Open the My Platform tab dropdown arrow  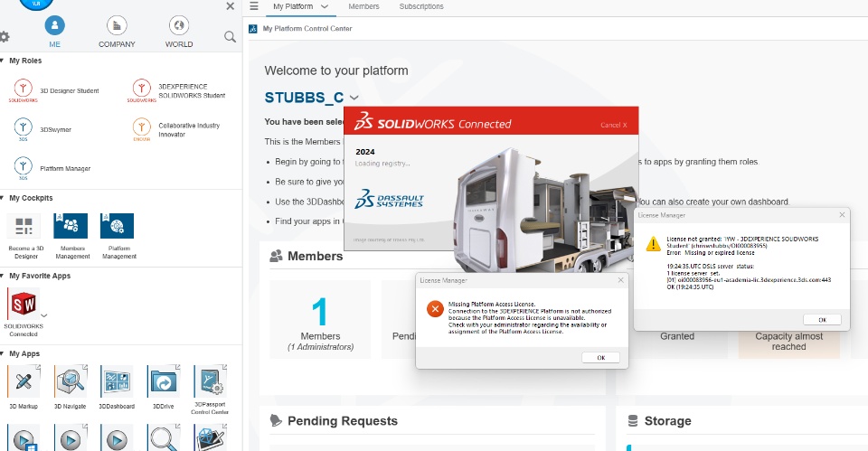(x=325, y=6)
